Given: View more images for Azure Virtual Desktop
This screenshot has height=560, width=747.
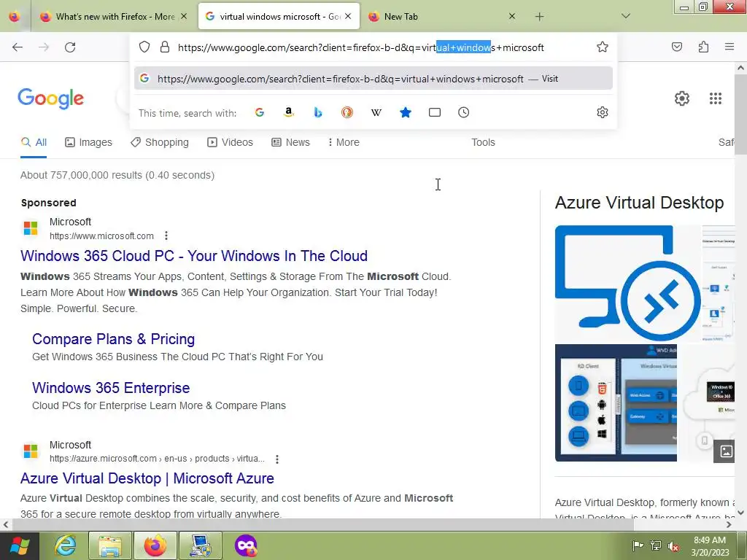Looking at the screenshot, I should [726, 451].
